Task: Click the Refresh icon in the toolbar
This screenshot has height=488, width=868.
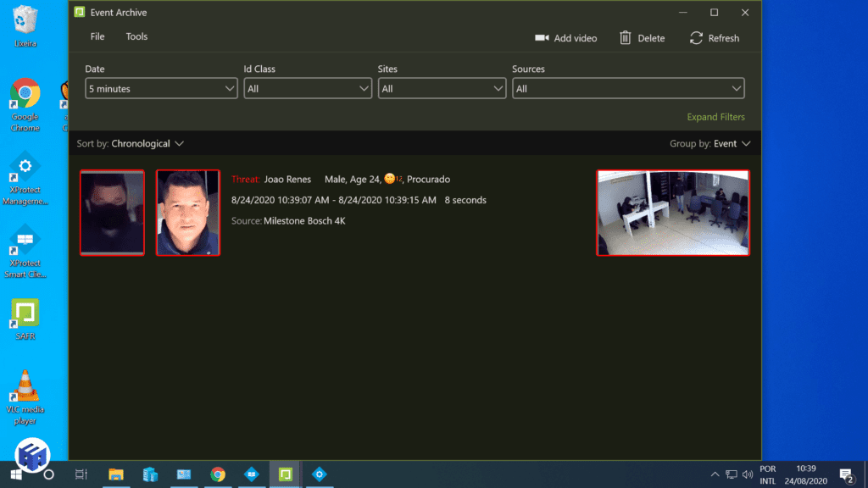Action: click(x=695, y=38)
